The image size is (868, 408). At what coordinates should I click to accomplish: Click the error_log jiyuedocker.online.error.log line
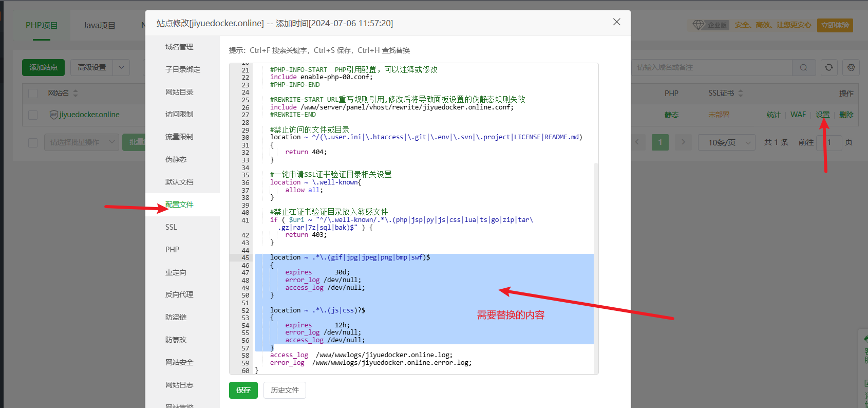point(371,363)
